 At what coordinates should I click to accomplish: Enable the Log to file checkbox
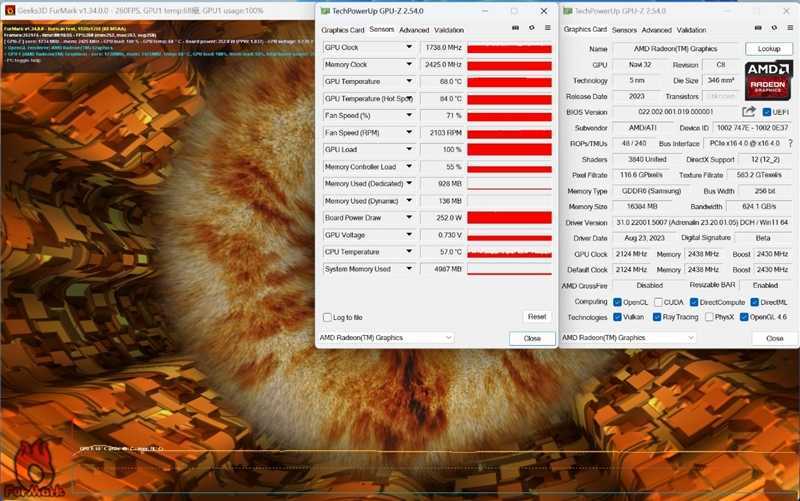(x=327, y=317)
